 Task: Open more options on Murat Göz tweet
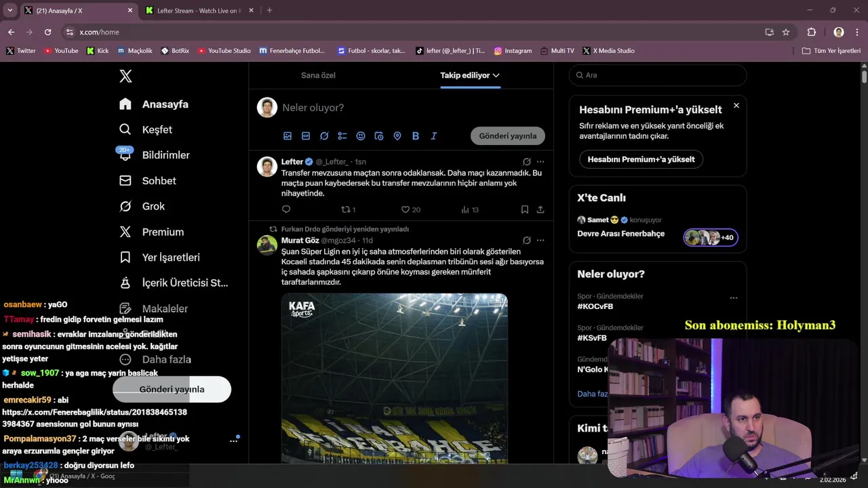[x=540, y=240]
